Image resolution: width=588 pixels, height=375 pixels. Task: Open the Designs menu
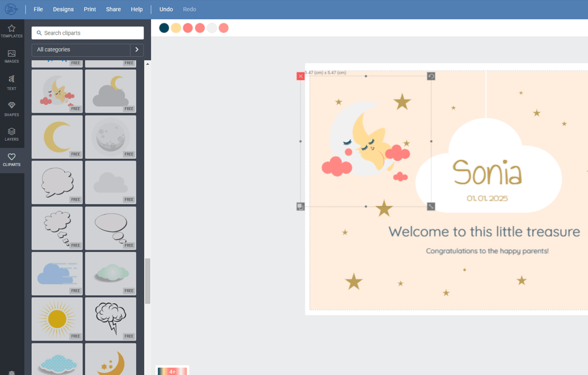pos(63,10)
